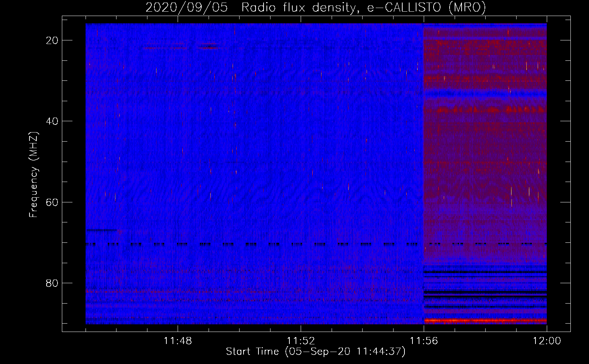Screen dimensions: 589x364
Task: Click the frequency tick label 40
Action: coord(52,121)
